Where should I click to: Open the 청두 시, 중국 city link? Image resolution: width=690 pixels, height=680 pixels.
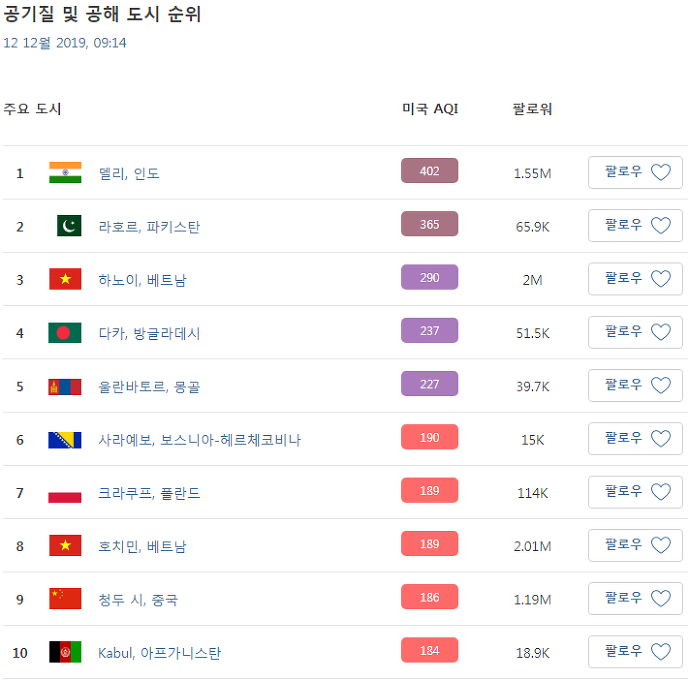pyautogui.click(x=138, y=600)
